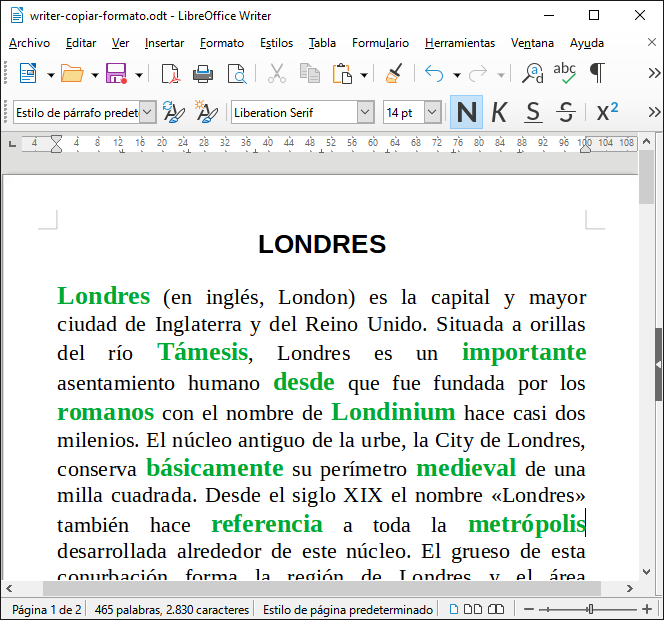The height and width of the screenshot is (620, 664).
Task: Toggle italic (K) formatting
Action: coord(499,112)
